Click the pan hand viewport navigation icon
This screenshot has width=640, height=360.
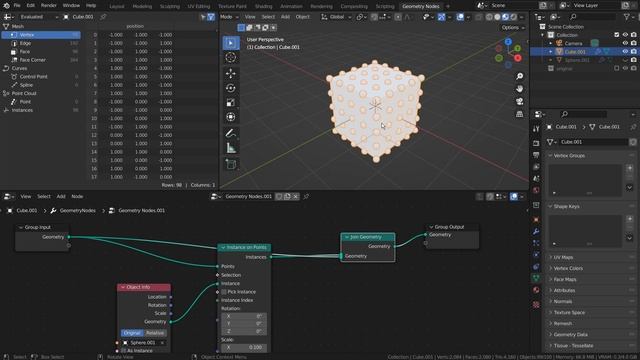[x=519, y=89]
